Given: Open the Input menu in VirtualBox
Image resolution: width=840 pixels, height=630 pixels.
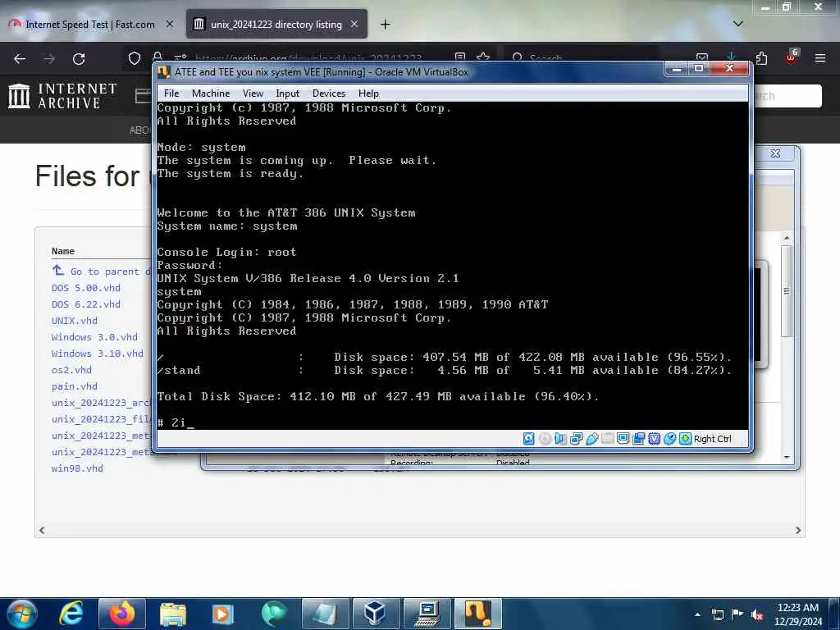Looking at the screenshot, I should click(x=288, y=94).
